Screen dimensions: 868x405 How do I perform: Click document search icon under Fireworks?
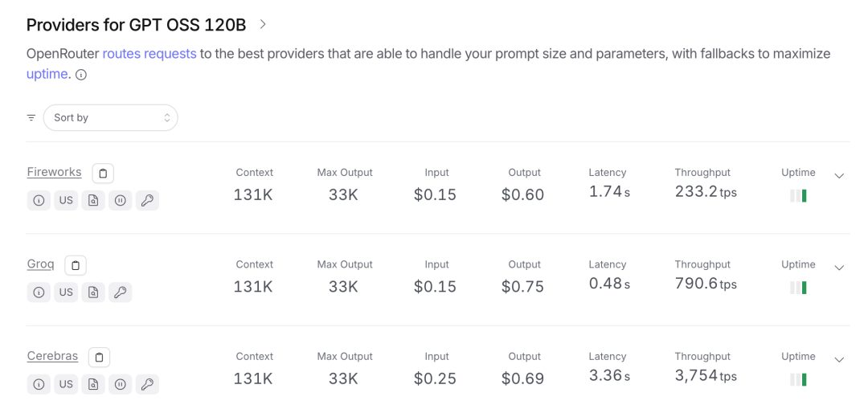[x=93, y=200]
